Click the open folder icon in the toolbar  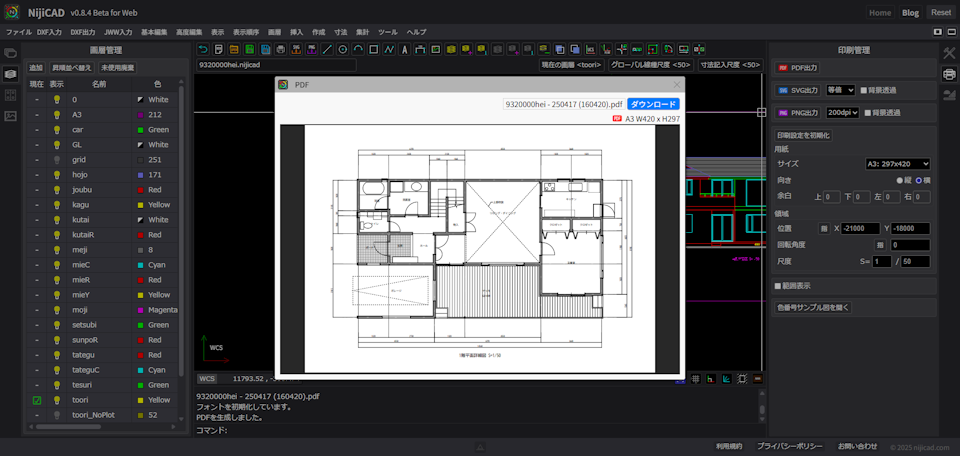point(234,50)
